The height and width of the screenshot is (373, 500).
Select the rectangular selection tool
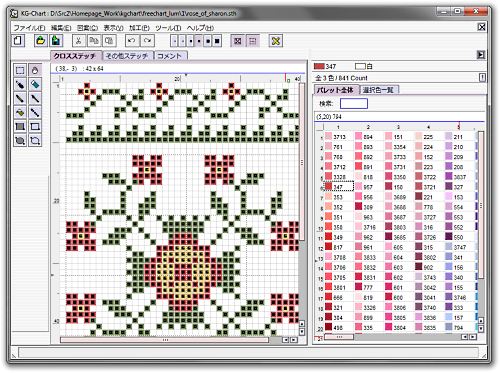[20, 70]
